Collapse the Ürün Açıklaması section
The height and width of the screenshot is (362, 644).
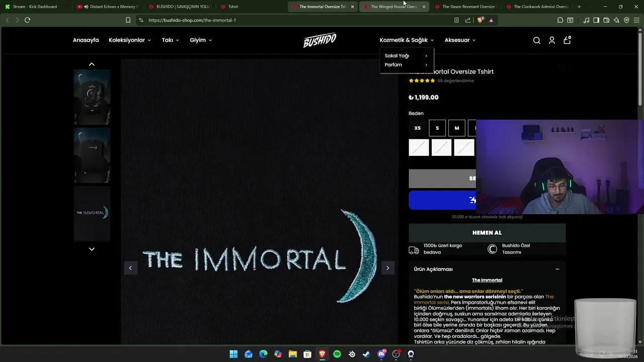pos(557,269)
